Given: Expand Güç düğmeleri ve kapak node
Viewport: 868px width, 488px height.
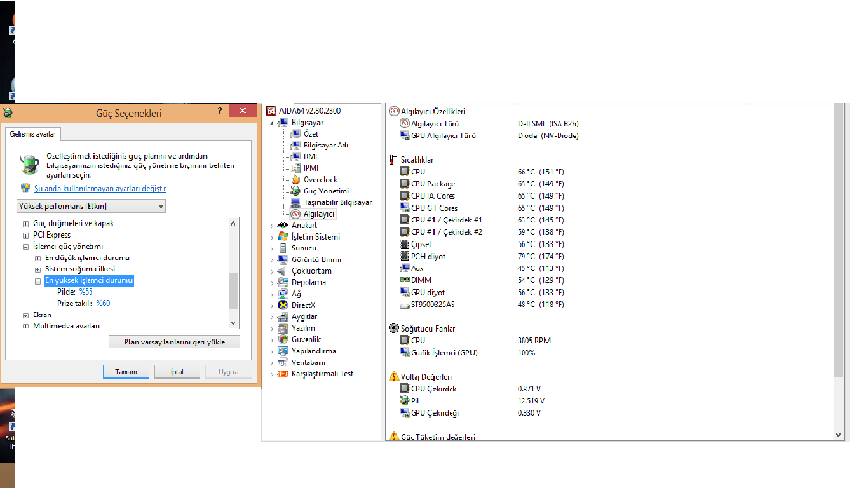Looking at the screenshot, I should tap(26, 224).
